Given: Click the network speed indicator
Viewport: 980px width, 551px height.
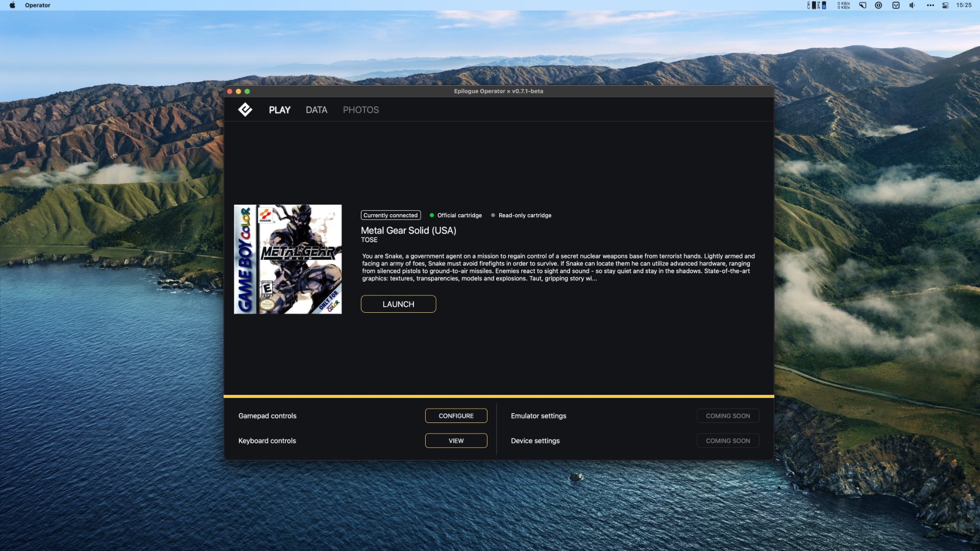Looking at the screenshot, I should pos(843,5).
